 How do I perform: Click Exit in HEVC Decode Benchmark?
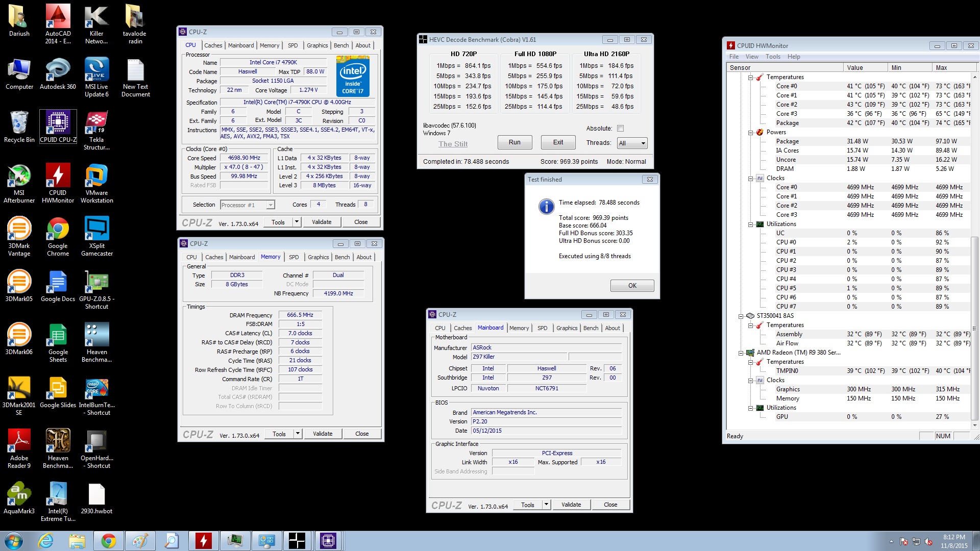tap(558, 142)
